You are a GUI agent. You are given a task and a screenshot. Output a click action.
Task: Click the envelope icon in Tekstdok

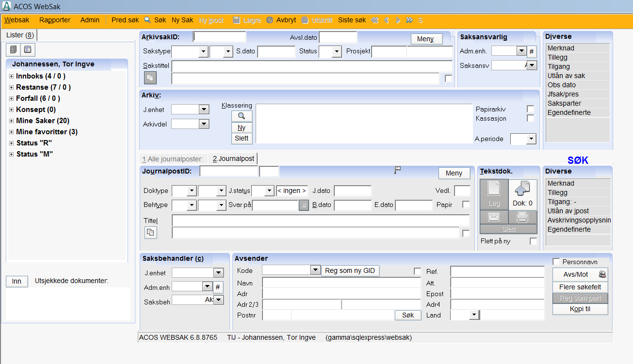point(494,217)
